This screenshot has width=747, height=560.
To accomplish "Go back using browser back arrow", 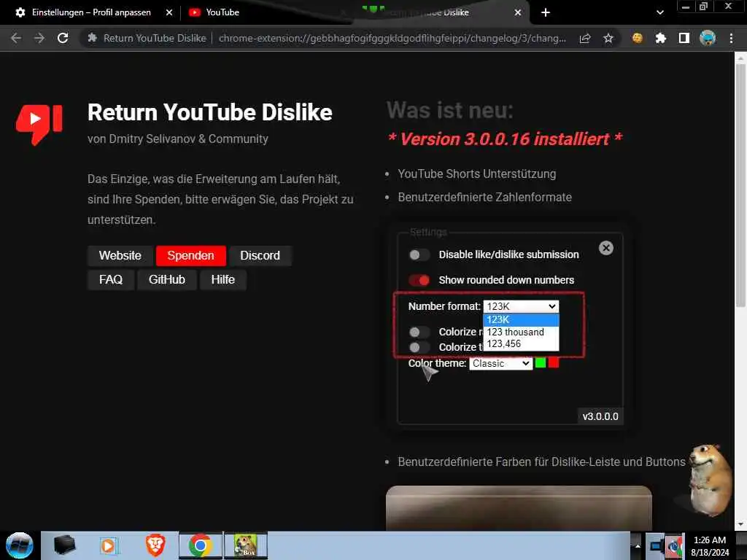I will pos(16,38).
